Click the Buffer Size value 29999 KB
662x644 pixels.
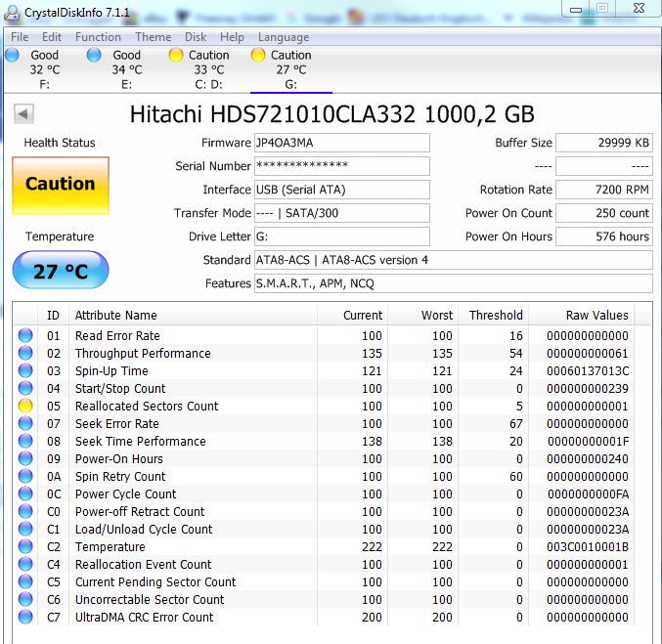click(604, 143)
